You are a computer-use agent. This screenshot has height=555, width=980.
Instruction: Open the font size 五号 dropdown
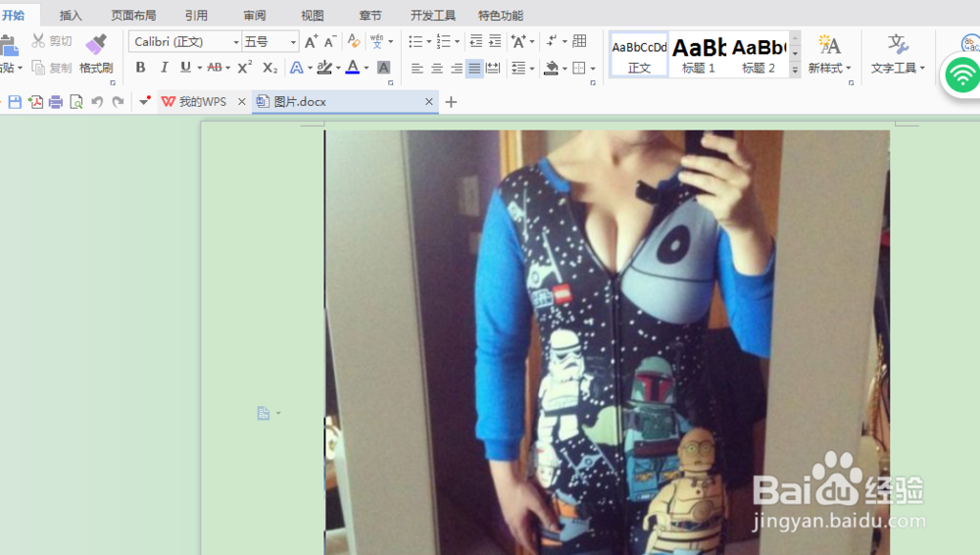[x=292, y=42]
